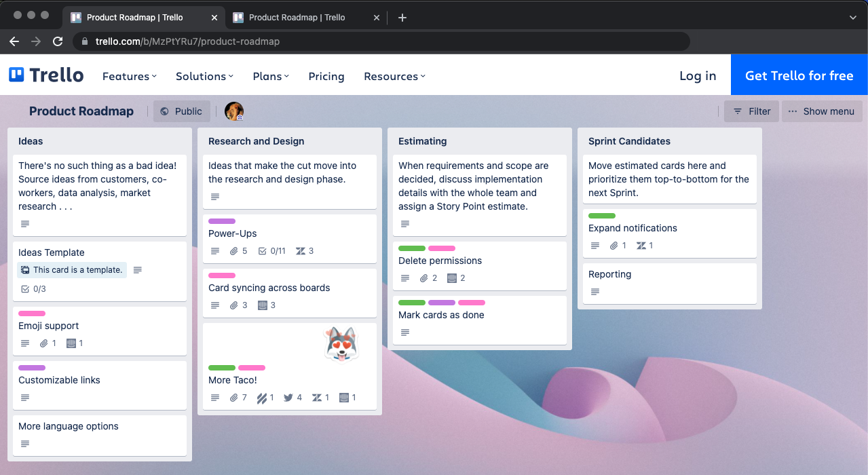Screen dimensions: 868x475
Task: Switch to the second Product Roadmap tab
Action: coord(305,18)
